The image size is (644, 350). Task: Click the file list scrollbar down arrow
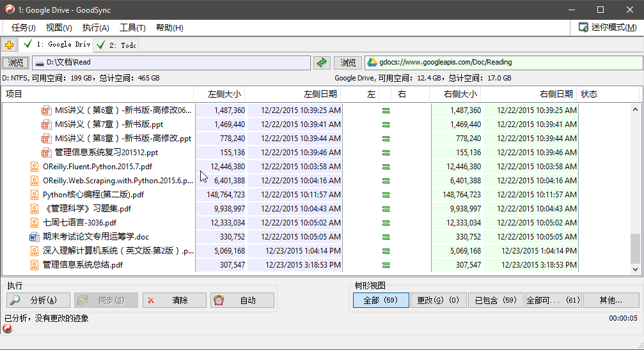[x=636, y=269]
